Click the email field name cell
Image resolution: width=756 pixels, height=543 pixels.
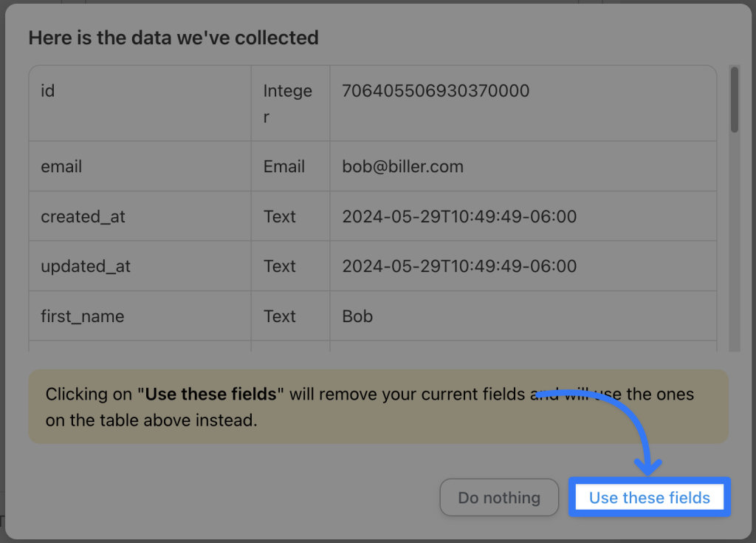[61, 167]
